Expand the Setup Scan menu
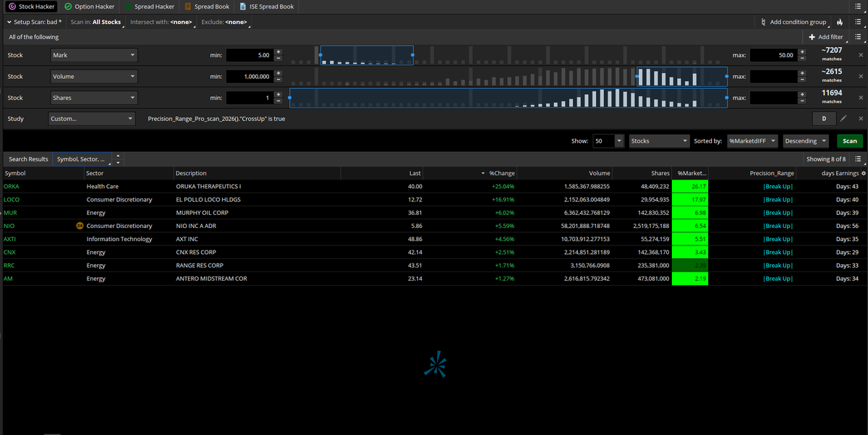The height and width of the screenshot is (435, 868). (34, 22)
